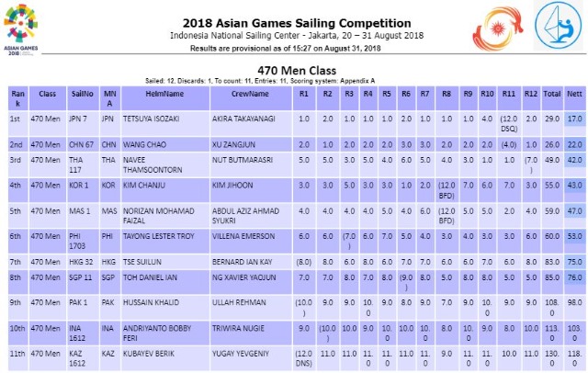Click the Nett column header

pos(575,95)
